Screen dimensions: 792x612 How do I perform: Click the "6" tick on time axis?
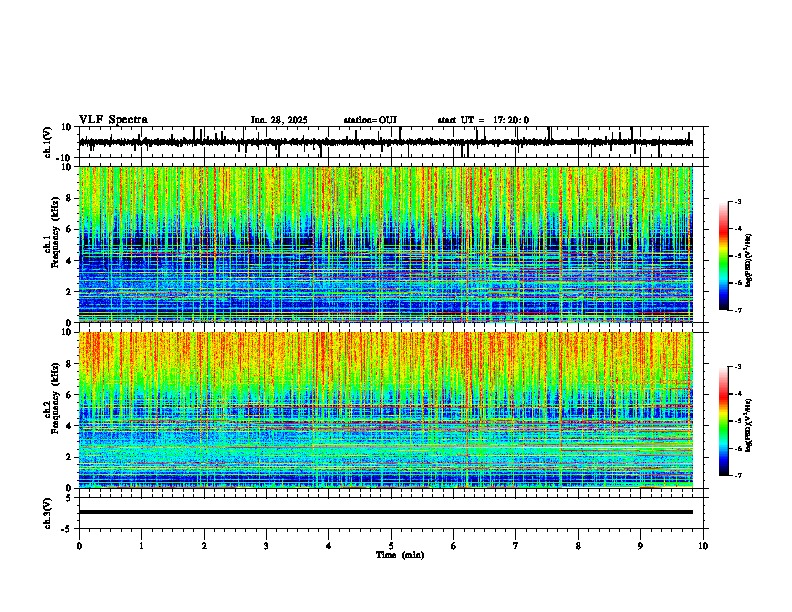[x=454, y=546]
